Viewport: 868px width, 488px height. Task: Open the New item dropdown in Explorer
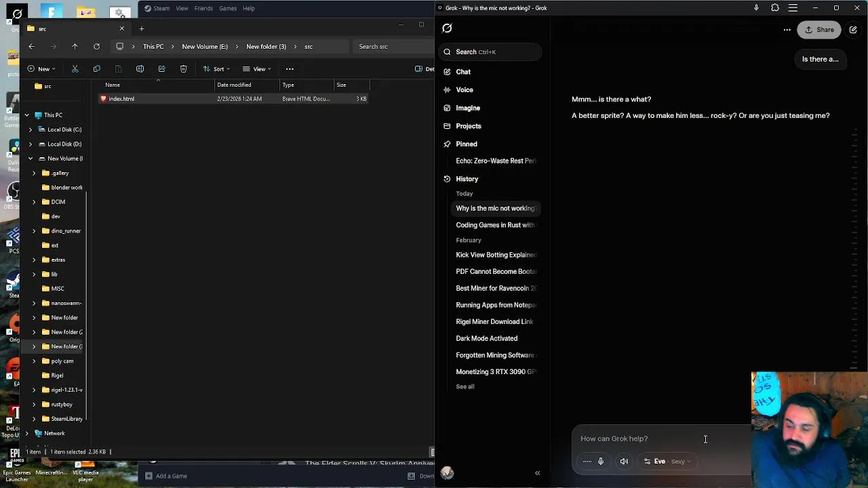click(x=41, y=68)
